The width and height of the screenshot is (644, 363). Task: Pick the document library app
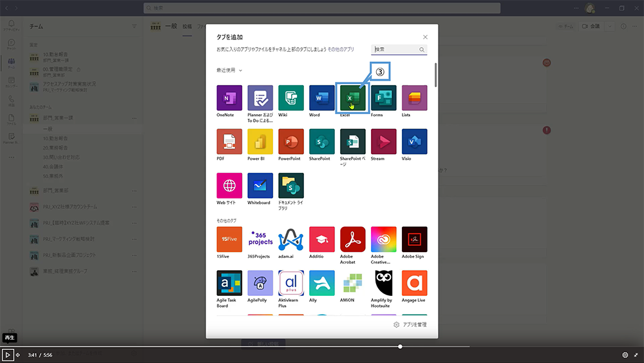tap(291, 186)
